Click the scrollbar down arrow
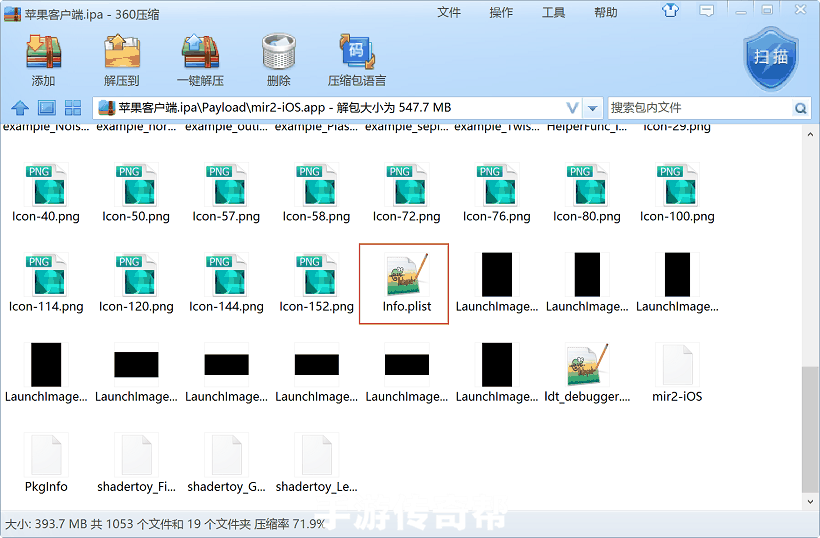The image size is (820, 538). 810,501
